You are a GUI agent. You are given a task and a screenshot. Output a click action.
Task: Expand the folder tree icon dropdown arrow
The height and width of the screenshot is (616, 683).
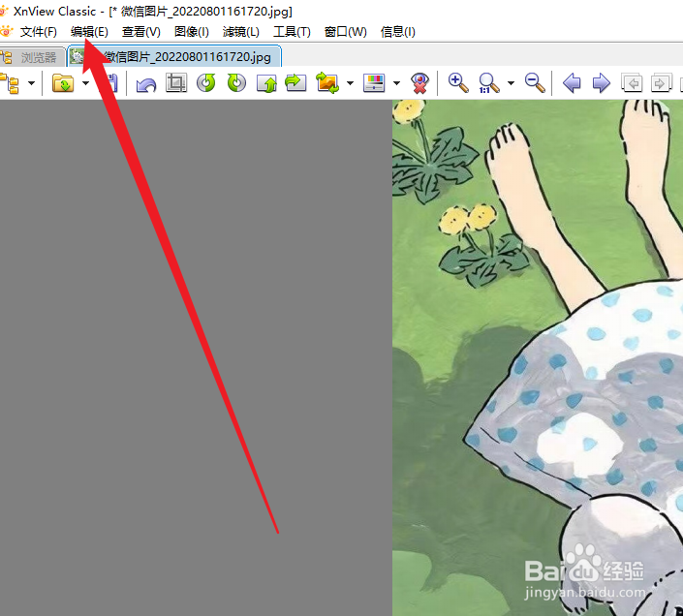(31, 83)
